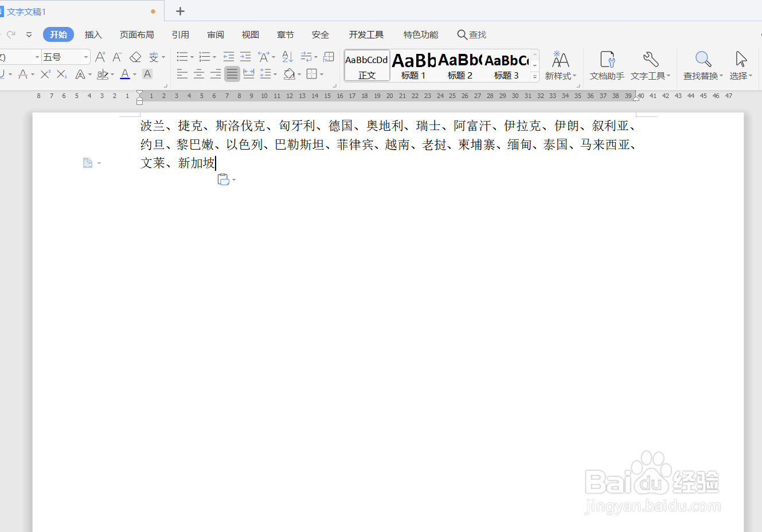Click the 查找替换 magnifier icon
Image resolution: width=762 pixels, height=532 pixels.
pos(704,59)
